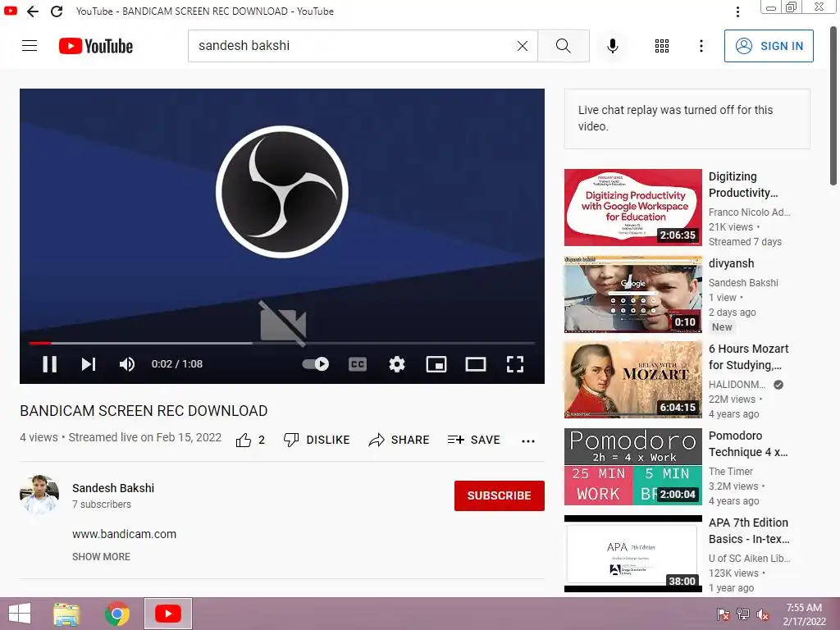Open the YouTube apps grid
The height and width of the screenshot is (630, 840).
click(x=662, y=46)
